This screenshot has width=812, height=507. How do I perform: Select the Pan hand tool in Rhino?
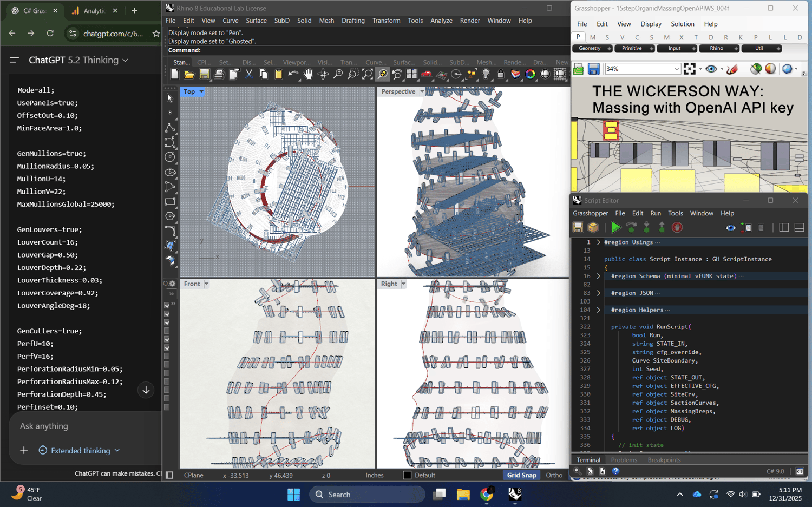point(308,75)
